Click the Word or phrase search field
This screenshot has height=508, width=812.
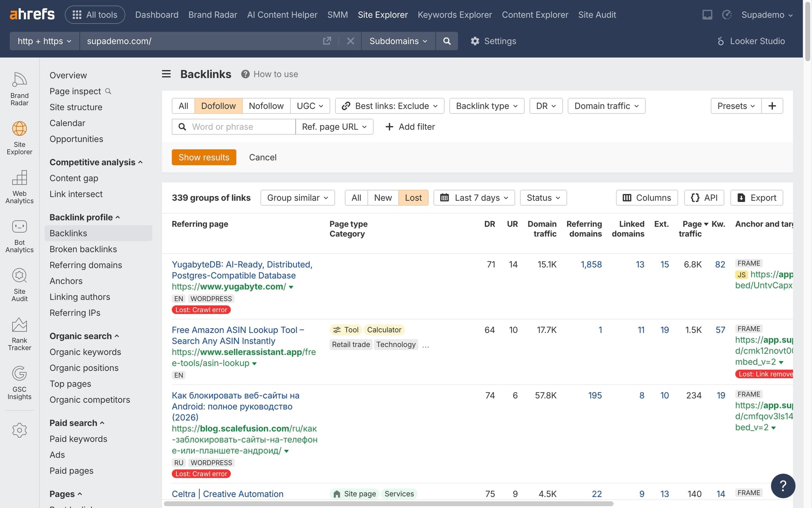pos(234,127)
